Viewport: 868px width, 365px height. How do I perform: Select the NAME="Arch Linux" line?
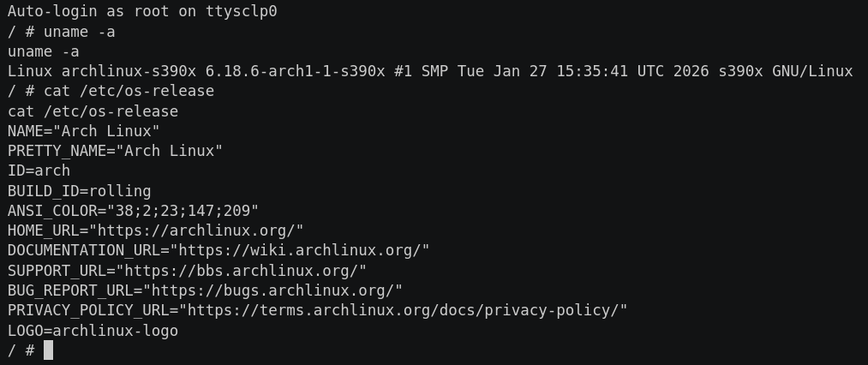pyautogui.click(x=84, y=131)
